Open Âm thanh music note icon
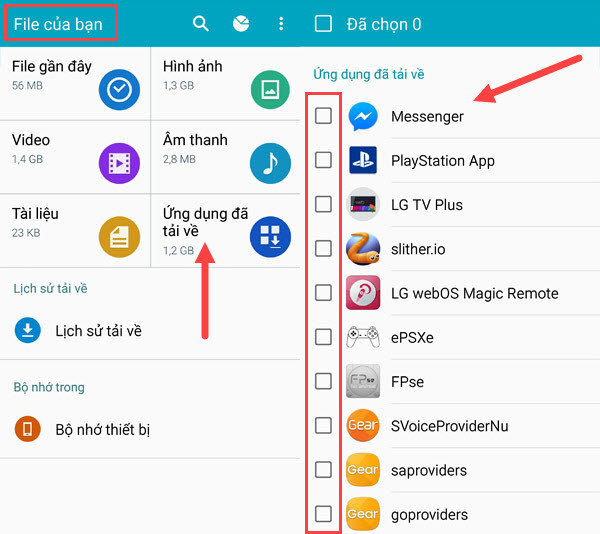 click(270, 163)
